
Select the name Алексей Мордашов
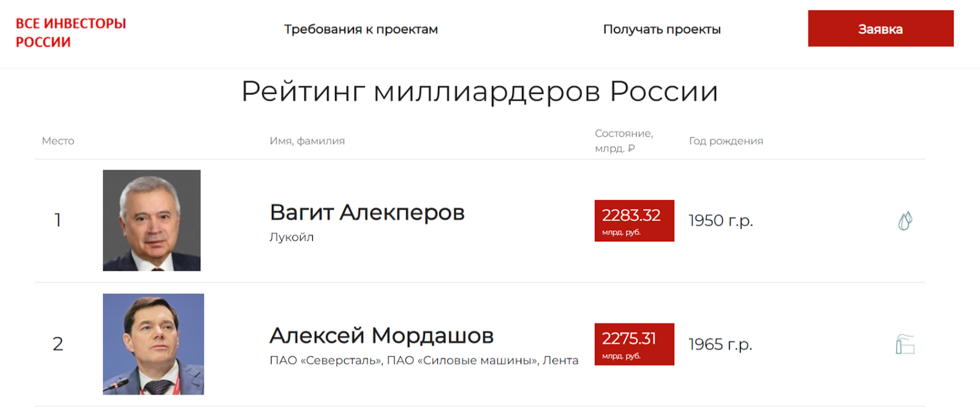tap(382, 336)
